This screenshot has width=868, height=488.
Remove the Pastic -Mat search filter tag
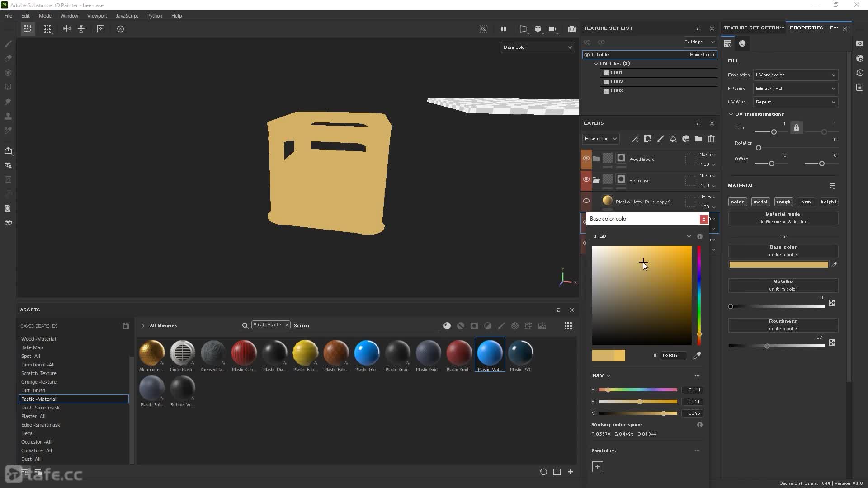tap(287, 325)
